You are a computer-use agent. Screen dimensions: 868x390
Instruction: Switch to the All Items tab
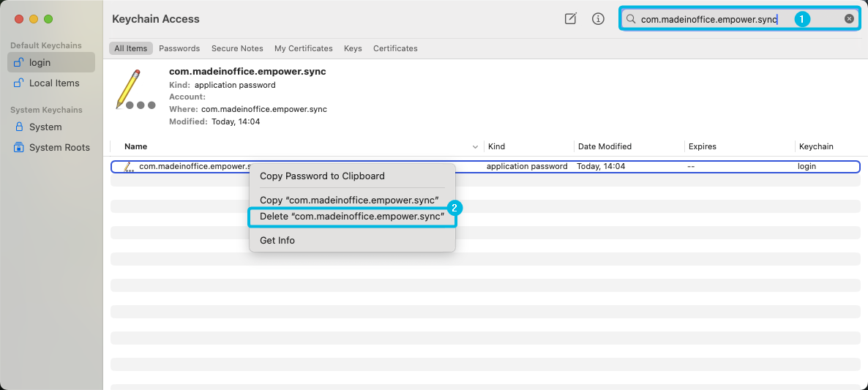point(131,48)
